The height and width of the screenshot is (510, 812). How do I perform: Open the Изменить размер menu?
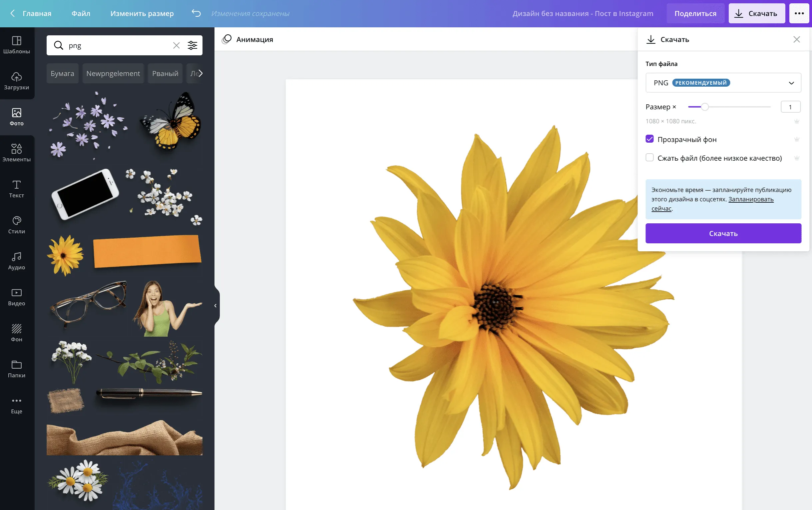[142, 13]
